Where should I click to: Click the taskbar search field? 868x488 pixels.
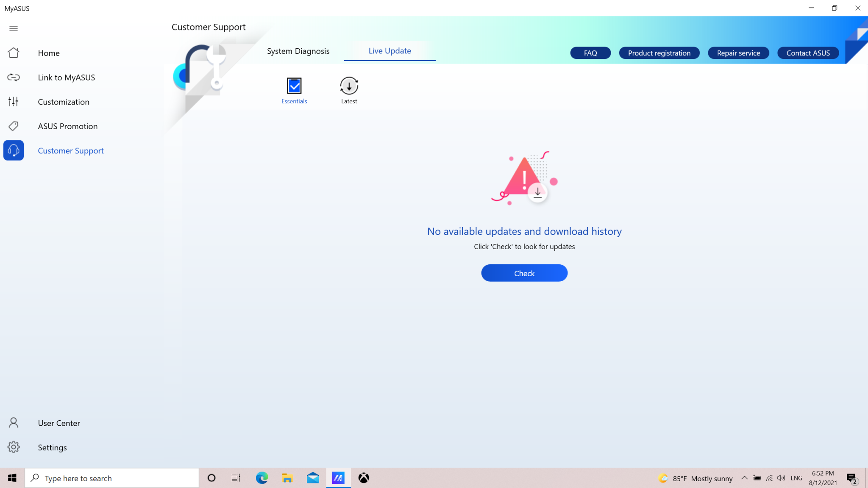(112, 478)
